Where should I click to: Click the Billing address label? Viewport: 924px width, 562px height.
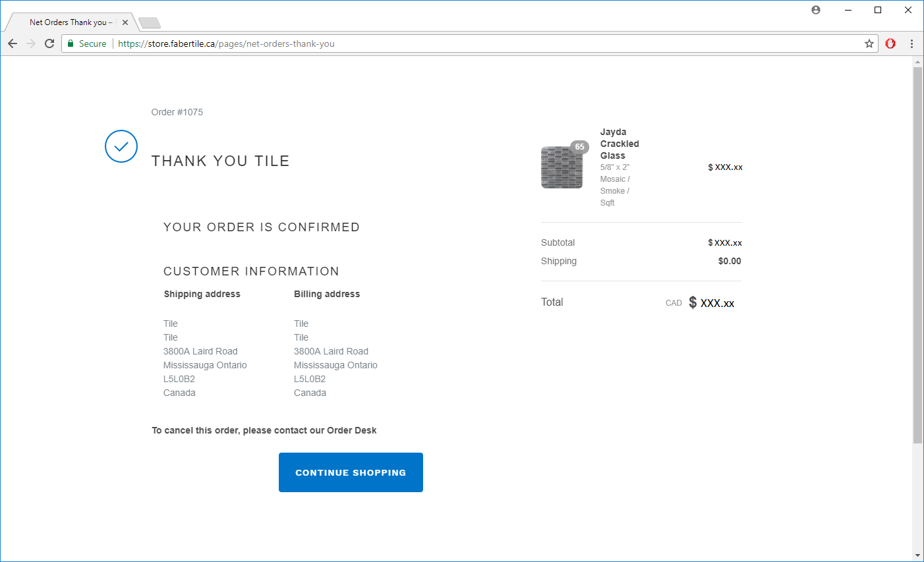point(327,294)
